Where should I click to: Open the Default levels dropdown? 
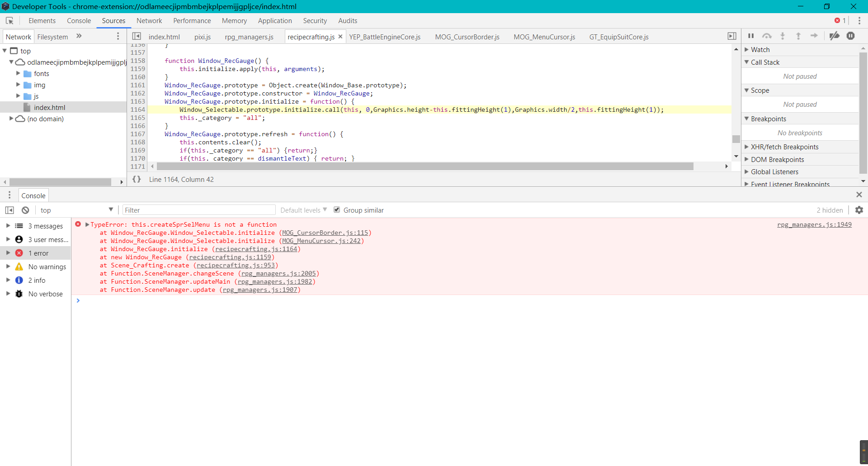(x=303, y=210)
